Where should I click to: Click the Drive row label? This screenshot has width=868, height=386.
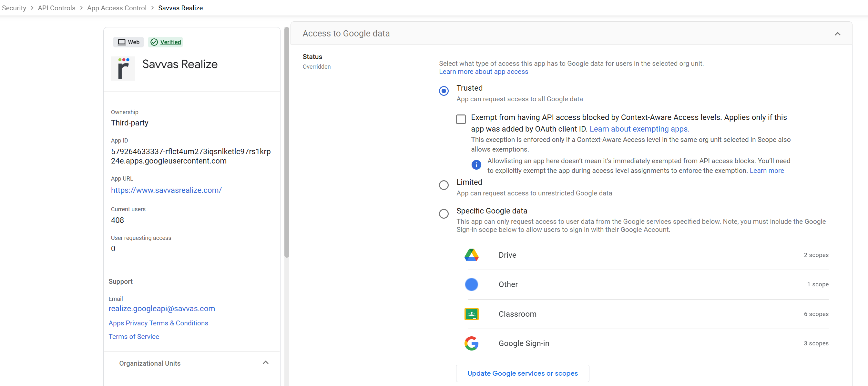[x=507, y=255]
